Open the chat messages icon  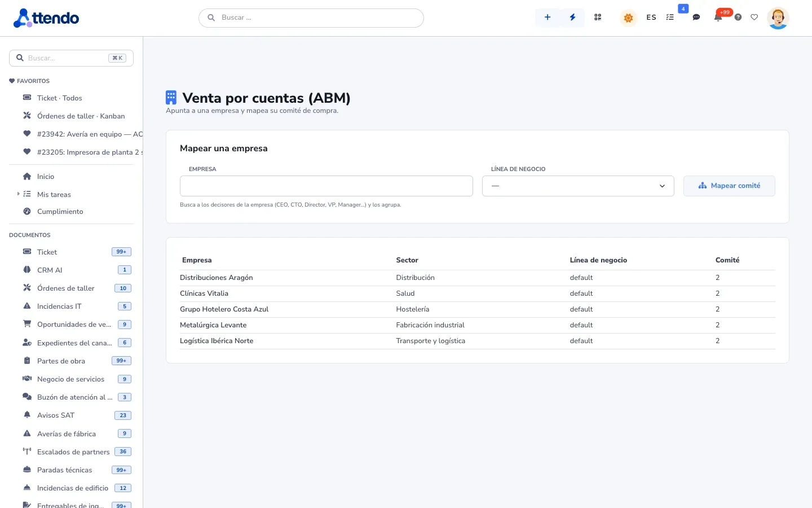tap(696, 17)
